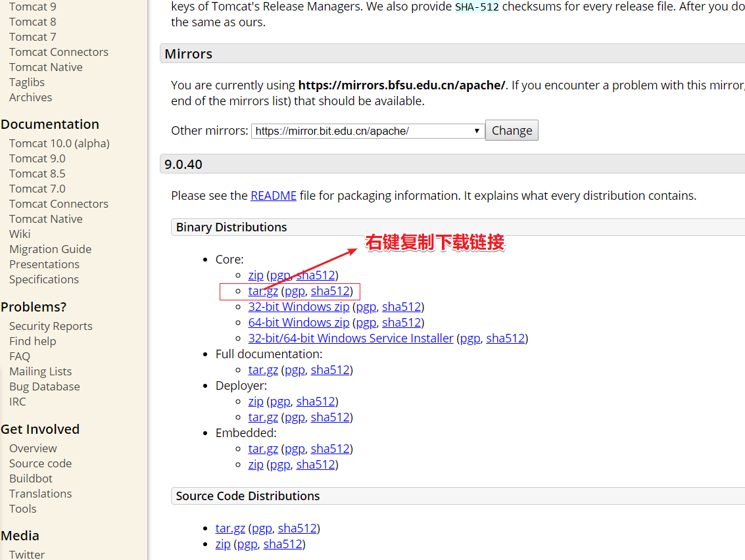This screenshot has height=560, width=745.
Task: Open Tomcat 8.5 documentation
Action: click(x=37, y=174)
